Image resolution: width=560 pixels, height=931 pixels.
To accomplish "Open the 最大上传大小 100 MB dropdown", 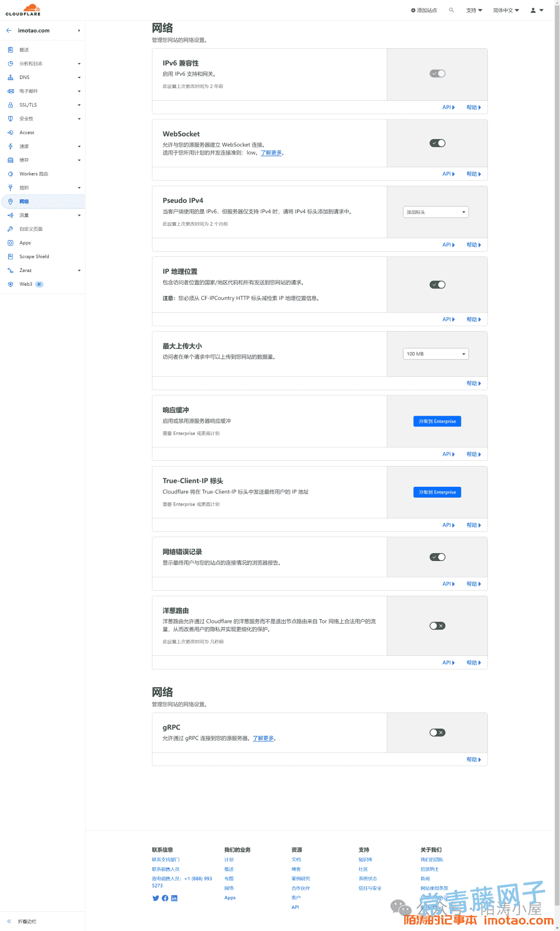I will (436, 354).
